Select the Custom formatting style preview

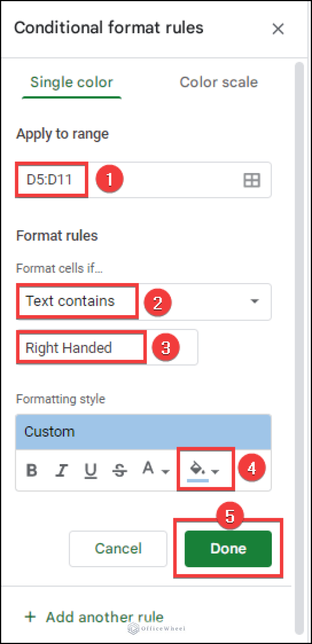click(143, 432)
